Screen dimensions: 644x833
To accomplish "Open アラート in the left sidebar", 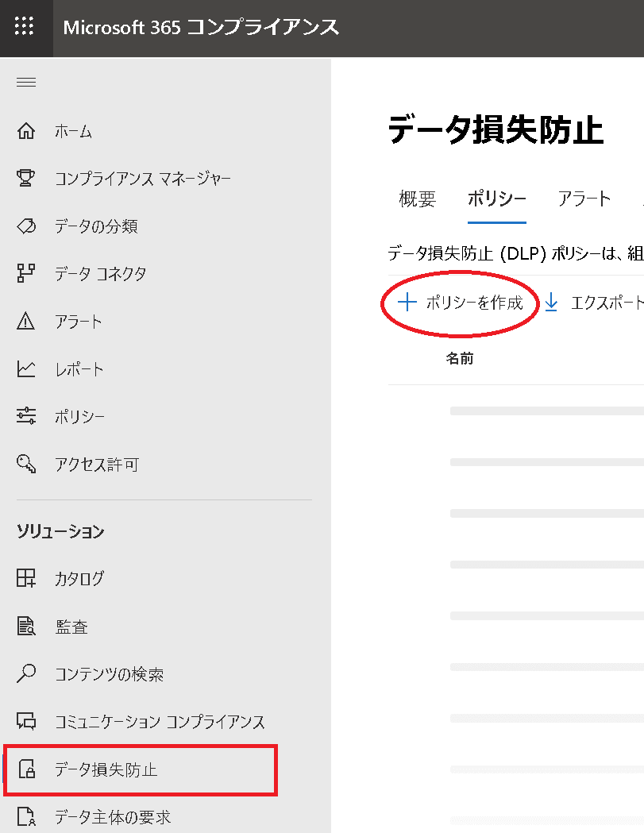I will tap(78, 322).
